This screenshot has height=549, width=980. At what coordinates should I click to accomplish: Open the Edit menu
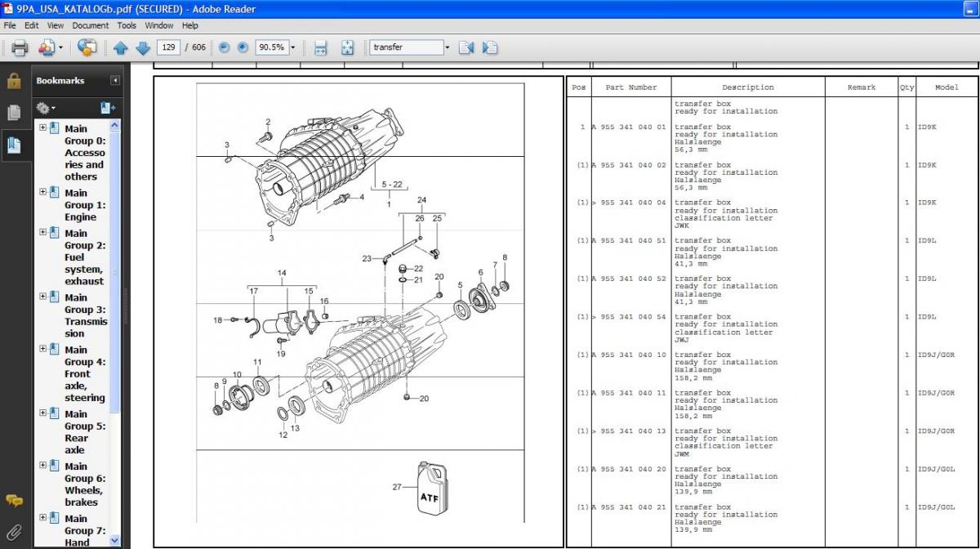(32, 25)
